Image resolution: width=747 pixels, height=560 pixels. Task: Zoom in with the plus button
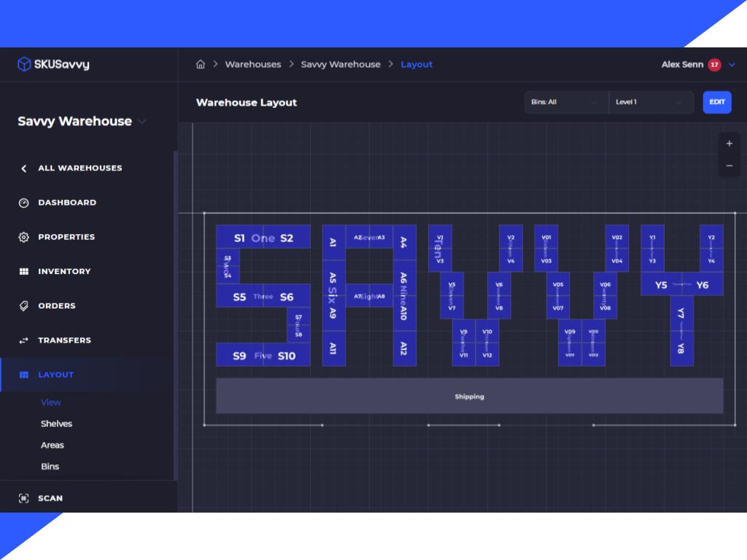pyautogui.click(x=729, y=144)
